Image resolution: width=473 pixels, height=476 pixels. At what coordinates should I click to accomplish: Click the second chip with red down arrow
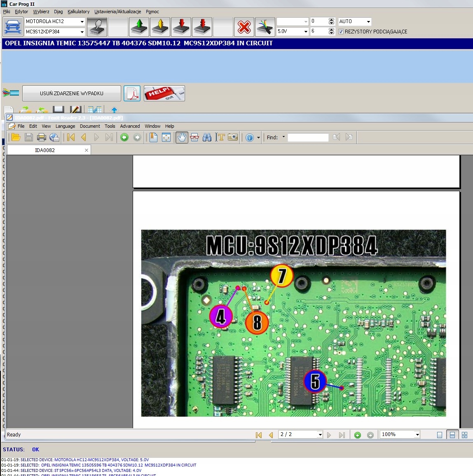(x=202, y=27)
